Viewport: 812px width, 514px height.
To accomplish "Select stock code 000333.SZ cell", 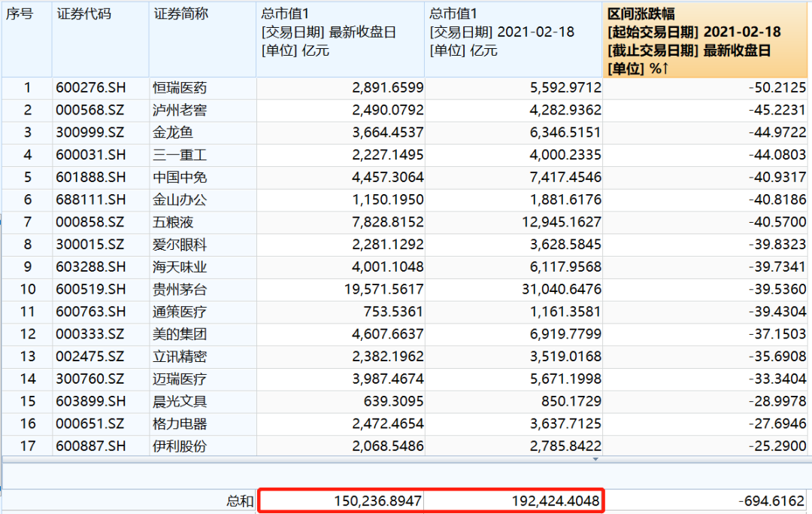I will [101, 334].
